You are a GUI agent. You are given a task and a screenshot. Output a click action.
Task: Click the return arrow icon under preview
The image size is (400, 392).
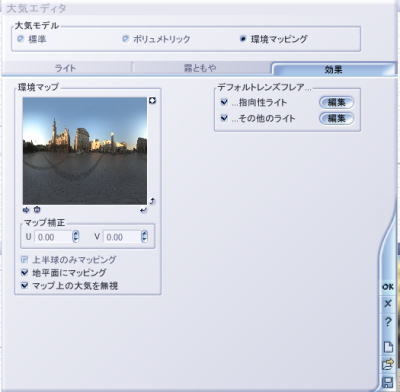[143, 210]
